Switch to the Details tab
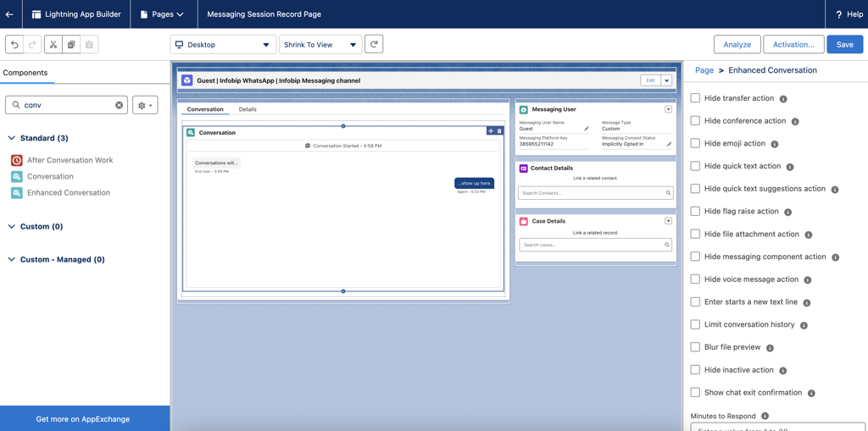 pos(248,109)
